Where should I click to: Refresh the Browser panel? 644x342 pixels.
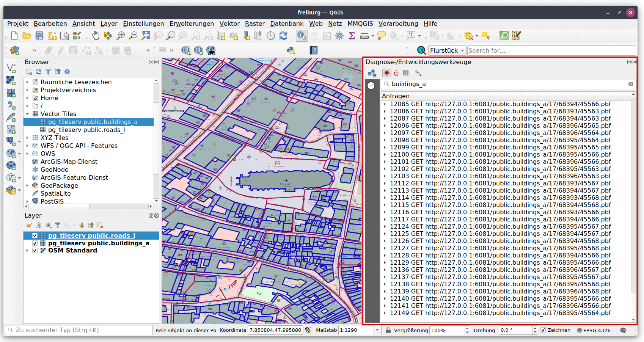[39, 72]
